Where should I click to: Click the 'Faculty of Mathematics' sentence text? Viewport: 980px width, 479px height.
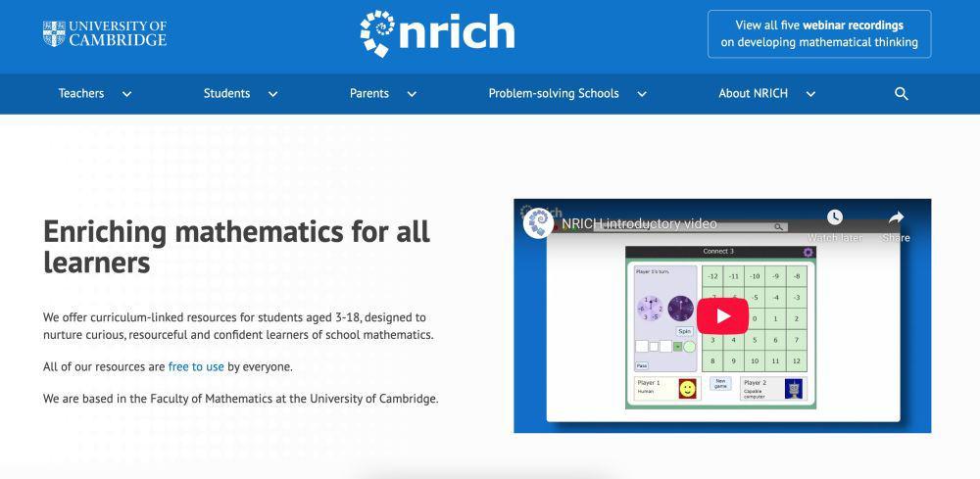coord(241,399)
